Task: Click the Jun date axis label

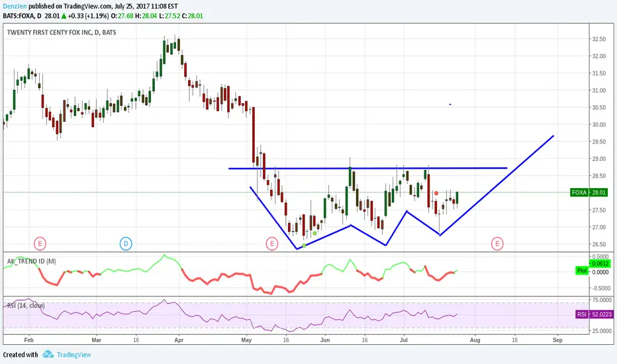Action: click(325, 340)
